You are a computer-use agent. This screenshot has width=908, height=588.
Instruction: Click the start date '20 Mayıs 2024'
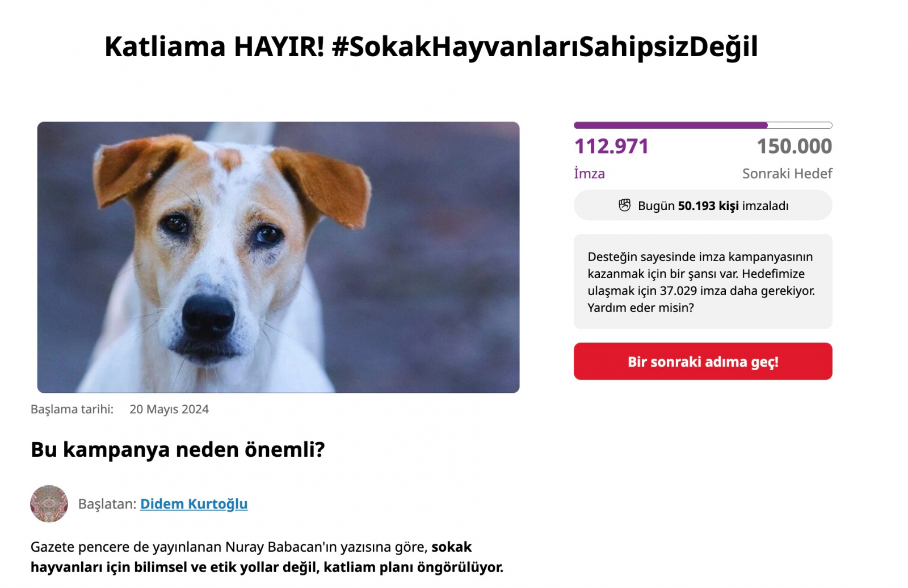[169, 409]
